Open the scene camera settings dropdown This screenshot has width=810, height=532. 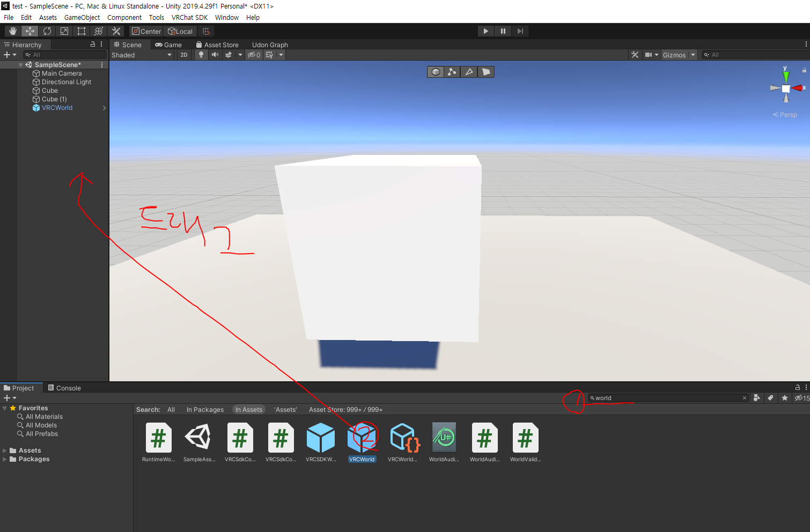(651, 55)
